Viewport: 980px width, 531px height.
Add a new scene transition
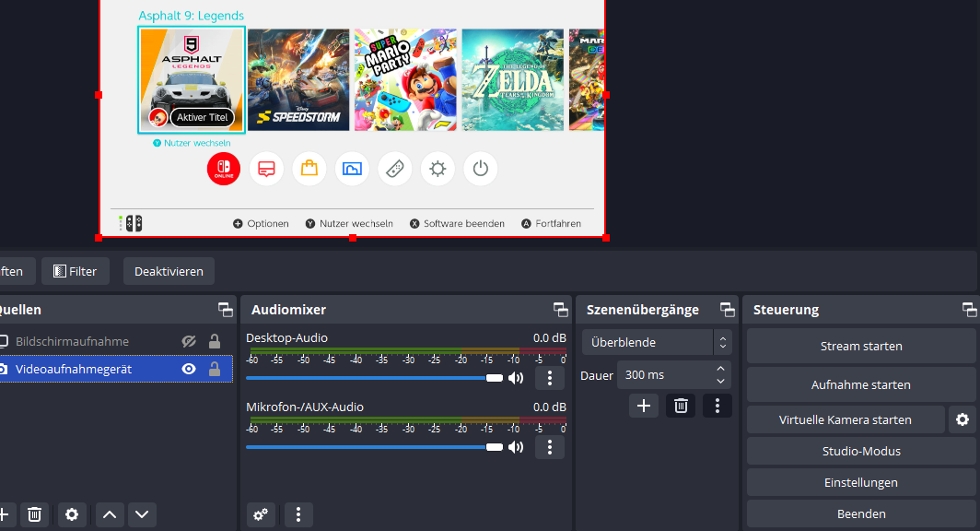tap(644, 406)
